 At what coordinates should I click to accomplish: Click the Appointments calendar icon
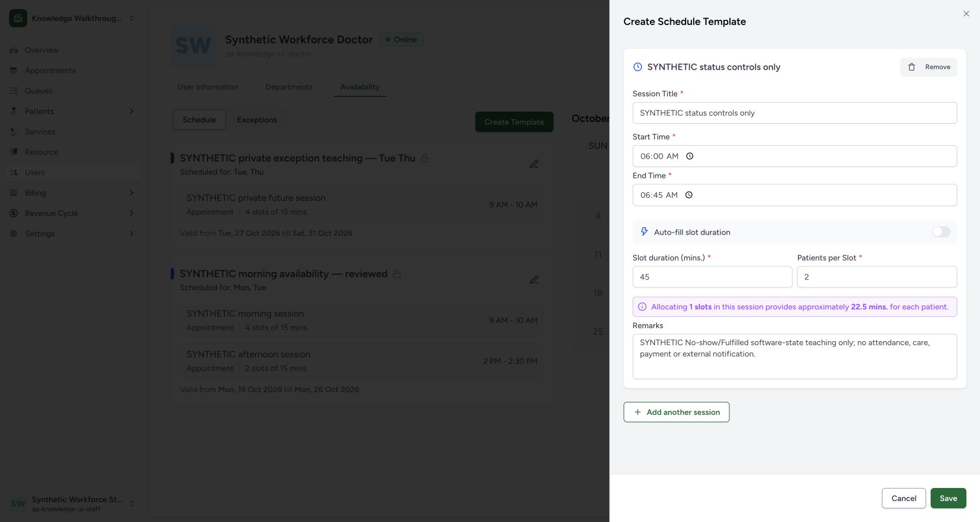click(14, 70)
